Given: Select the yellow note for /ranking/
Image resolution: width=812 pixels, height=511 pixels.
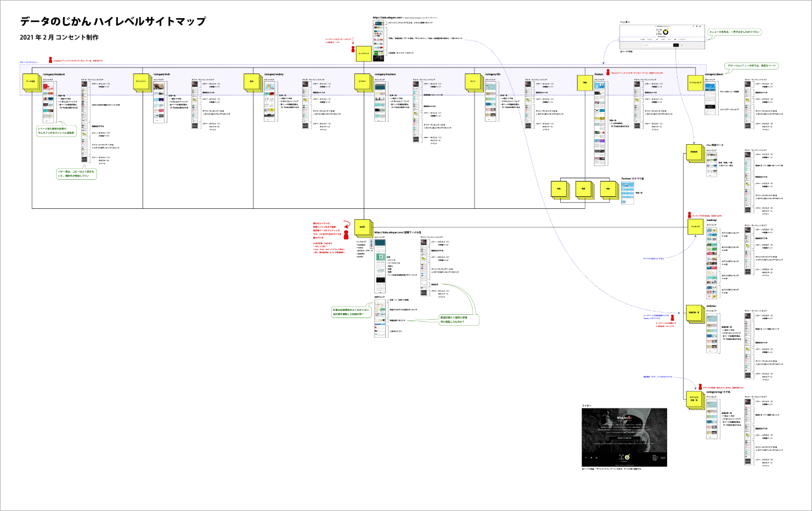Looking at the screenshot, I should point(695,226).
